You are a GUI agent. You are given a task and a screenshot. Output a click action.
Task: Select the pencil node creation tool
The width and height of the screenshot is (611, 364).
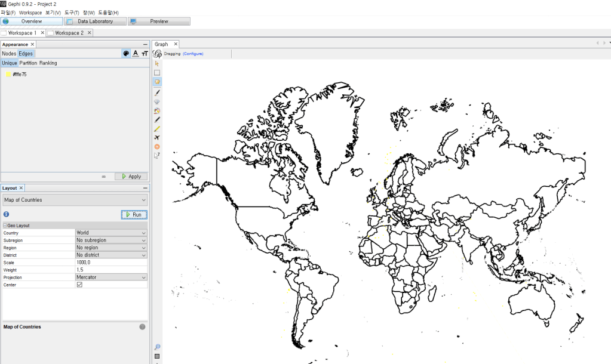tap(157, 119)
